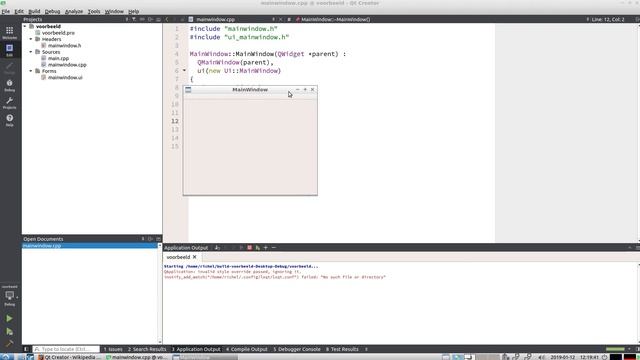Open the Welcome mode in sidebar
640x360 pixels.
coord(9,33)
